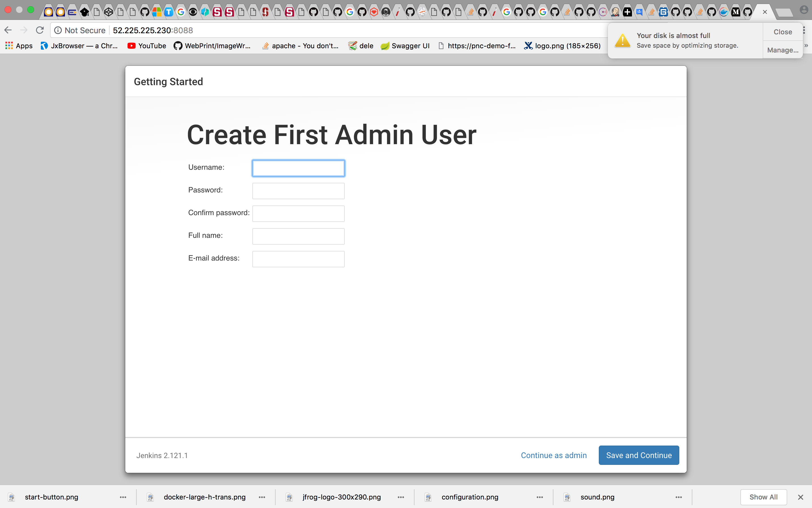The height and width of the screenshot is (508, 812).
Task: Open the black plus icon tab
Action: click(627, 12)
